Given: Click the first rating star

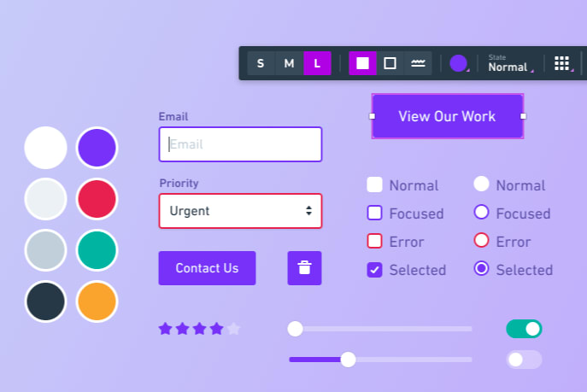Looking at the screenshot, I should click(165, 329).
